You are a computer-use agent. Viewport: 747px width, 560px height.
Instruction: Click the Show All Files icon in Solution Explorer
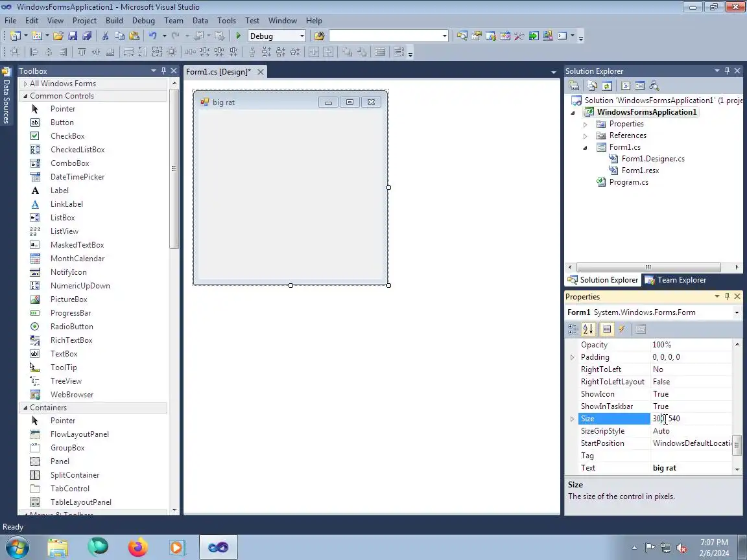click(592, 86)
